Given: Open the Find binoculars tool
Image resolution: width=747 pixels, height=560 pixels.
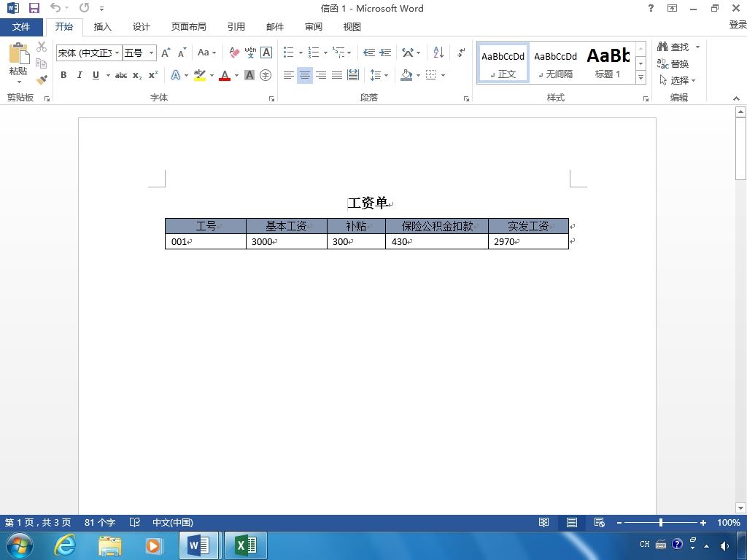Looking at the screenshot, I should tap(673, 47).
